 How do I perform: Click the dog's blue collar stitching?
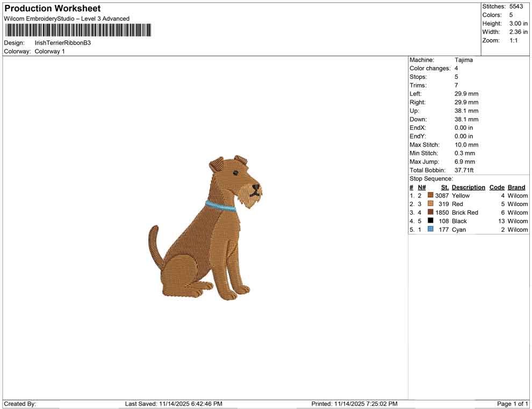tap(220, 206)
